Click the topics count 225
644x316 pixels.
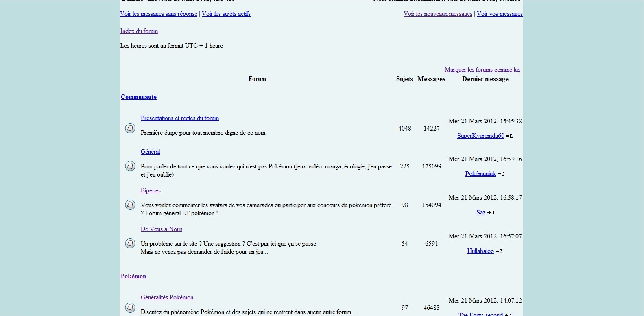click(405, 166)
